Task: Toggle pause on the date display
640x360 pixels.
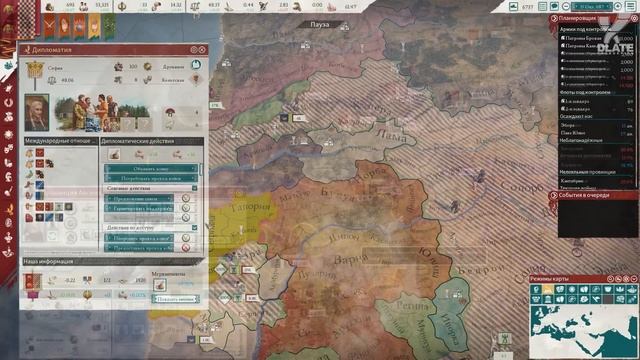Action: (592, 7)
